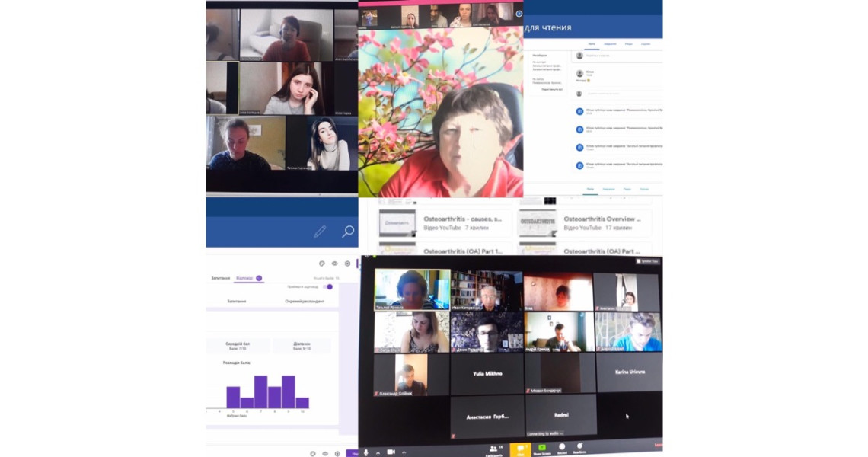Open the first tab in the upper Classroom tab bar
Image resolution: width=868 pixels, height=457 pixels.
[592, 43]
